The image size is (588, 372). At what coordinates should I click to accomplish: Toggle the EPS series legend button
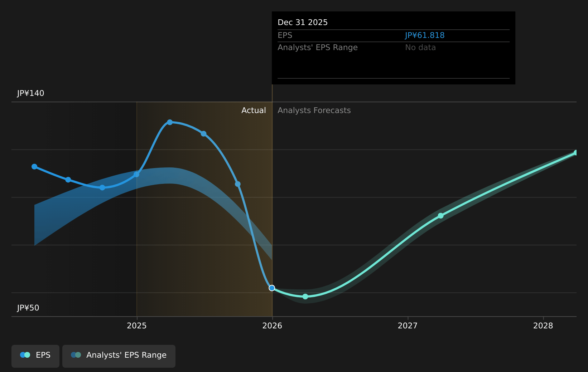[35, 356]
